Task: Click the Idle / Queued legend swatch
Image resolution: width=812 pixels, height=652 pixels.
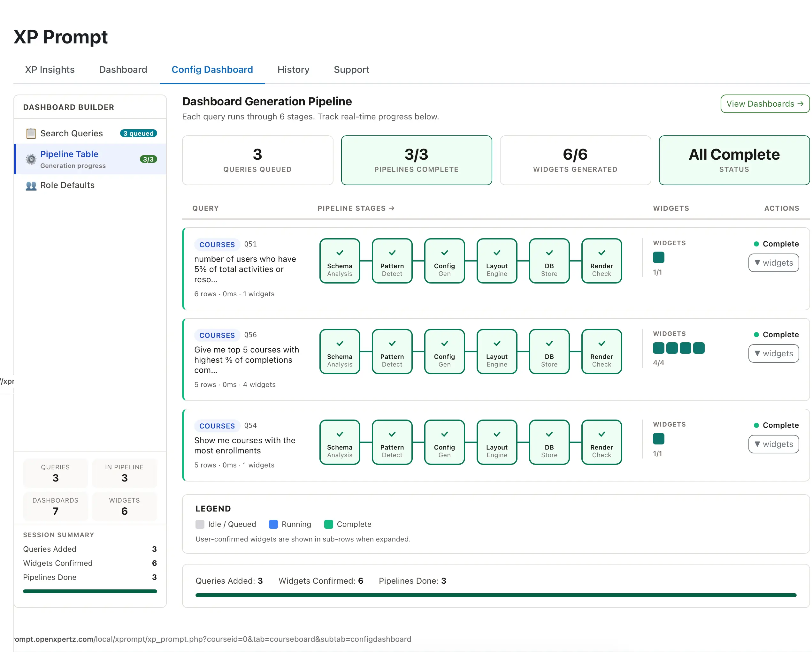Action: [x=200, y=524]
